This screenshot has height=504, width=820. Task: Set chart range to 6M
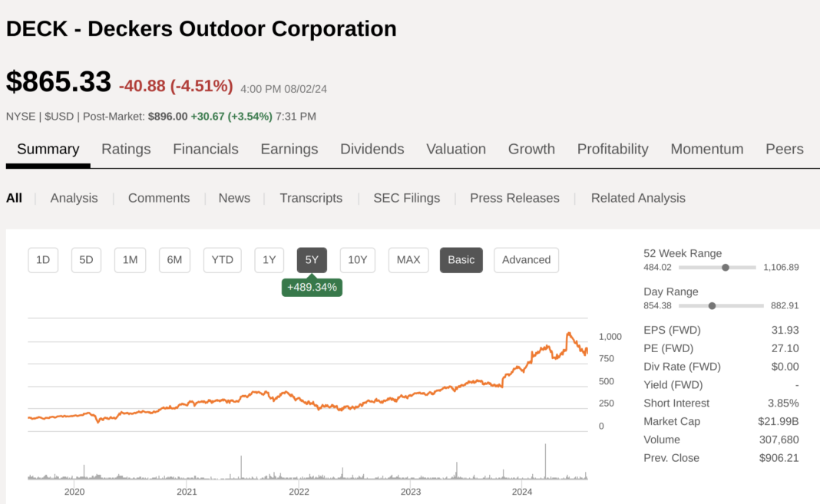[174, 260]
